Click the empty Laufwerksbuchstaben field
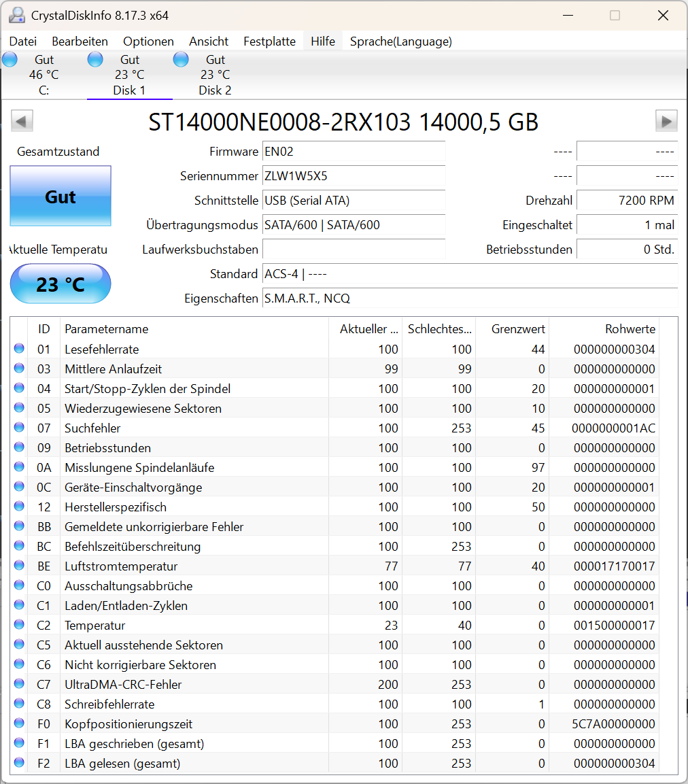Image resolution: width=688 pixels, height=784 pixels. pyautogui.click(x=354, y=250)
